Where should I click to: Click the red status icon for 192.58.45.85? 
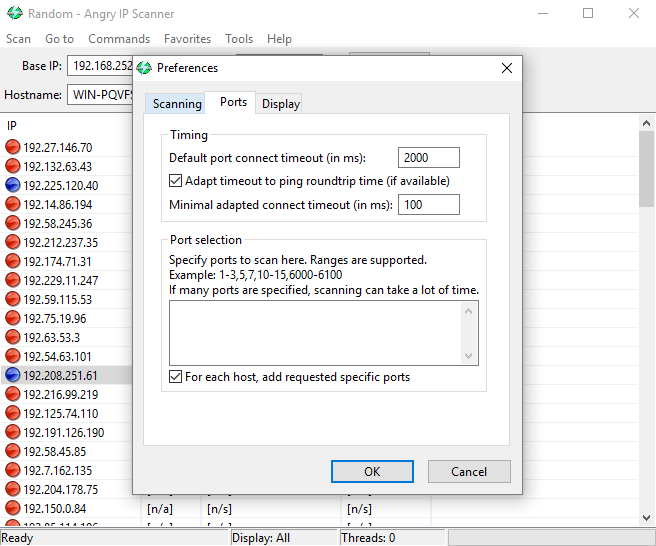point(13,451)
